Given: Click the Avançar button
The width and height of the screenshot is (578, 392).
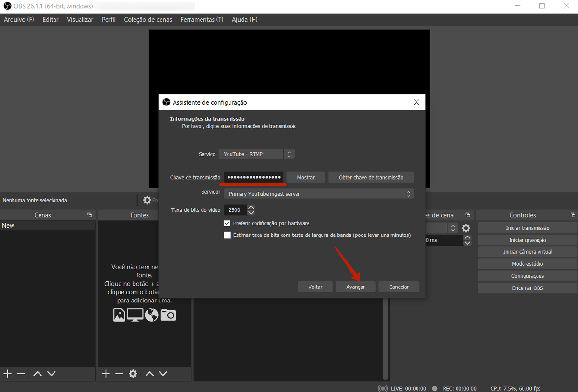Looking at the screenshot, I should point(355,287).
